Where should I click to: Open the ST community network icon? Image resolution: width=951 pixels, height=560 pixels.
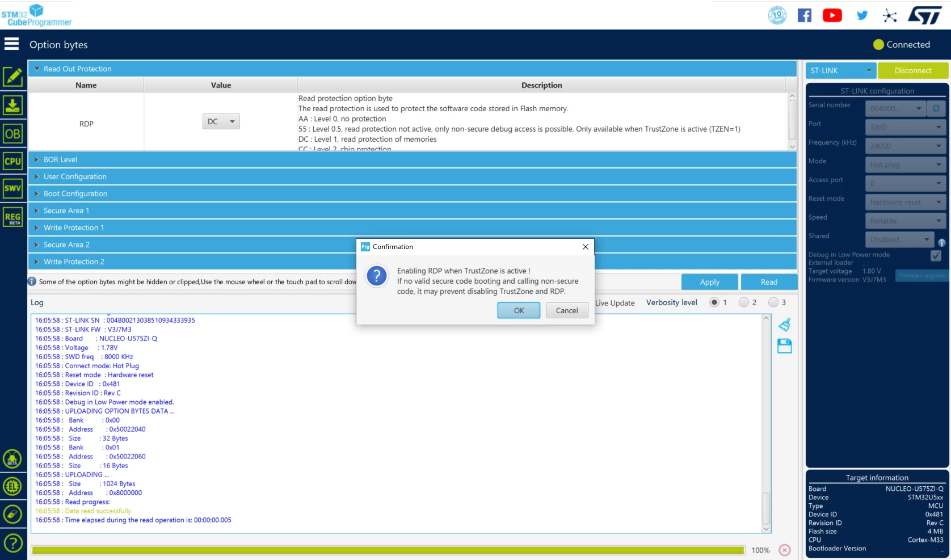[890, 15]
